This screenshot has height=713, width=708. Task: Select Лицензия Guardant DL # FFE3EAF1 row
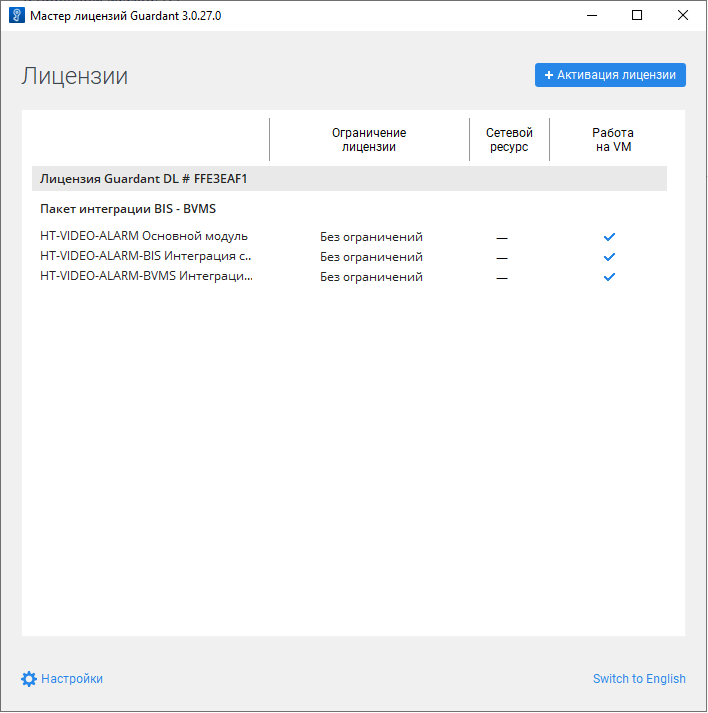point(143,179)
